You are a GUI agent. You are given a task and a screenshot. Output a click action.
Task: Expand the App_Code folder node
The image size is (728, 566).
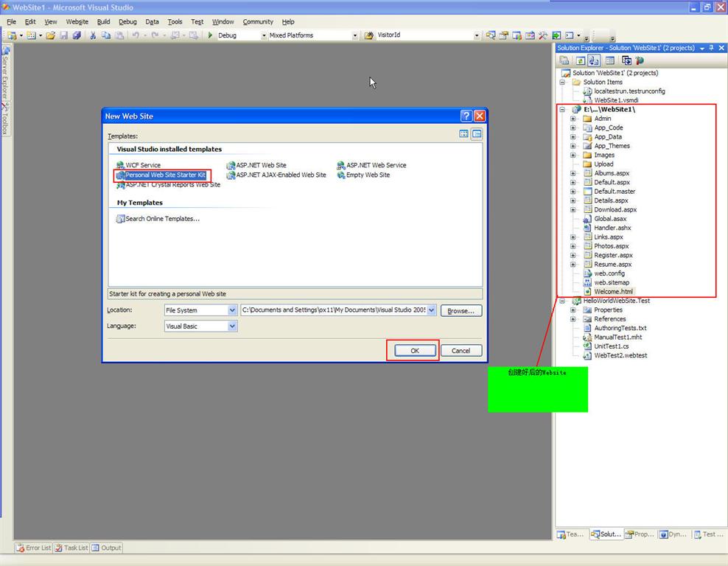[573, 127]
